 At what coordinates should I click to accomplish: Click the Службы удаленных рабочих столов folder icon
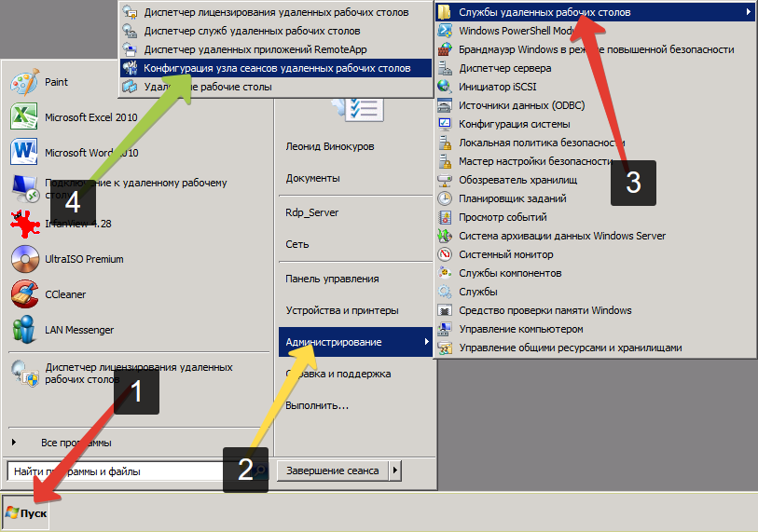pos(445,12)
